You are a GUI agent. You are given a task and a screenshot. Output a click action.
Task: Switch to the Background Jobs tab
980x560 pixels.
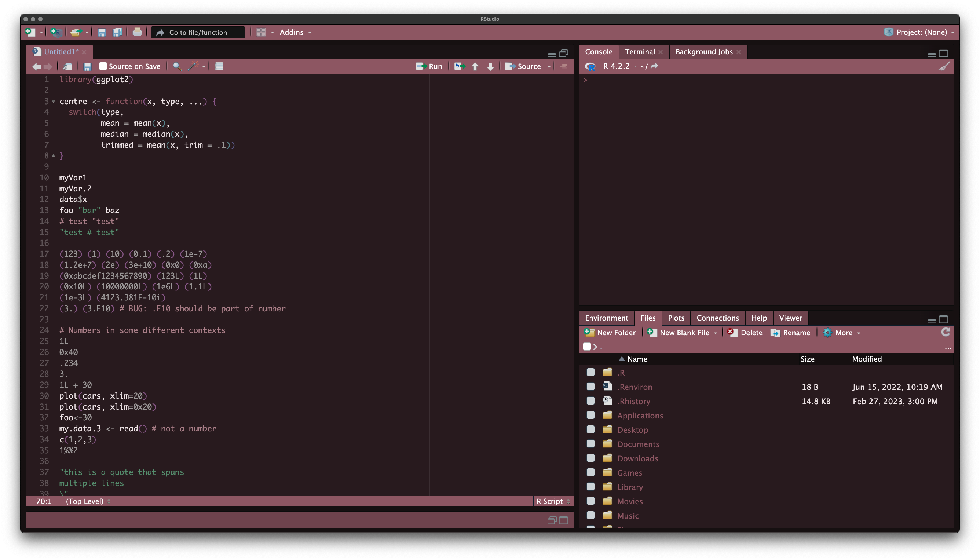tap(704, 52)
